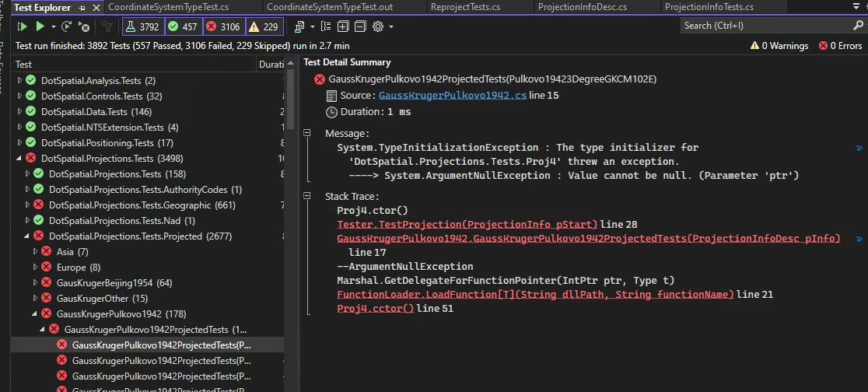868x392 pixels.
Task: Expand DotSpatial.Analysis.Tests node
Action: point(20,80)
